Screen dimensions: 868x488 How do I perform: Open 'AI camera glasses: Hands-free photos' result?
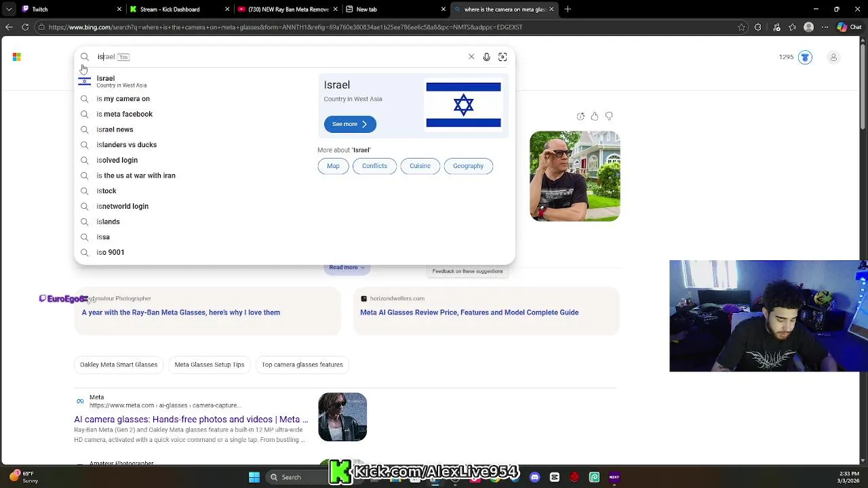pyautogui.click(x=191, y=420)
